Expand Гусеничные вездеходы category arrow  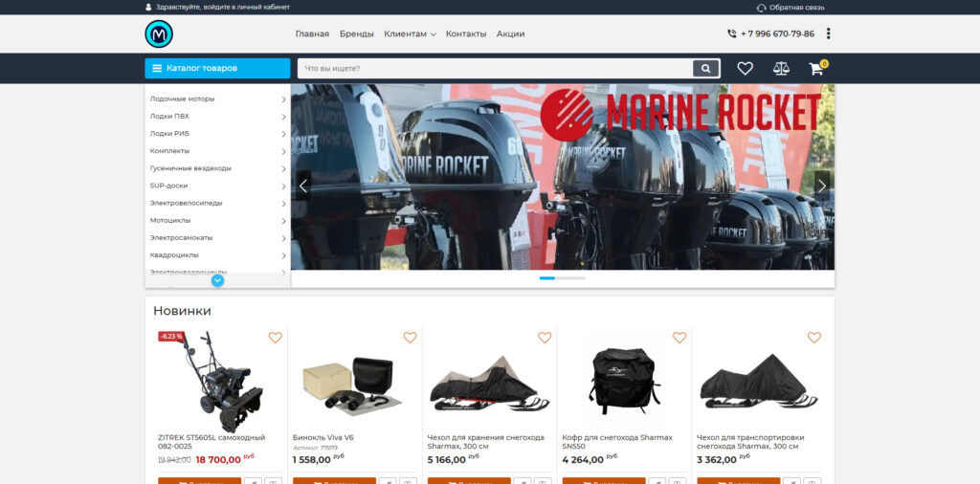[283, 168]
